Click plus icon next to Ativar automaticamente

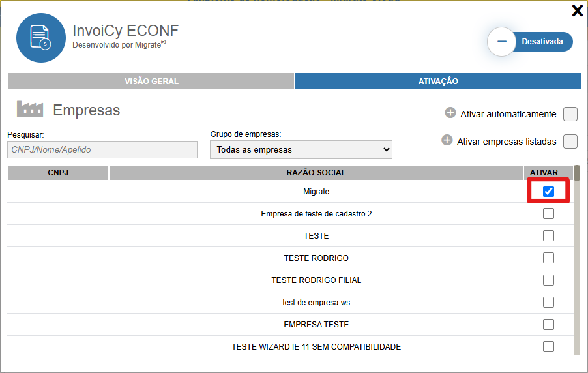[450, 113]
